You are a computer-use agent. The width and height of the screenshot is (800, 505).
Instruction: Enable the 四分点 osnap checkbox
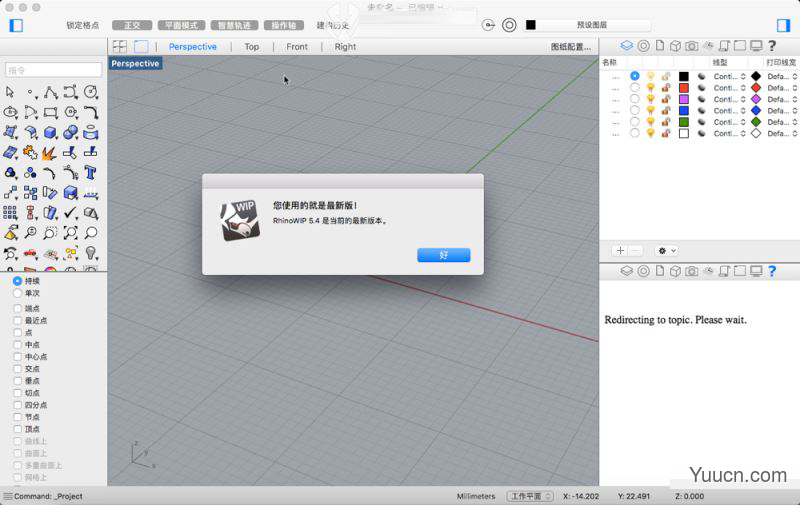tap(17, 405)
